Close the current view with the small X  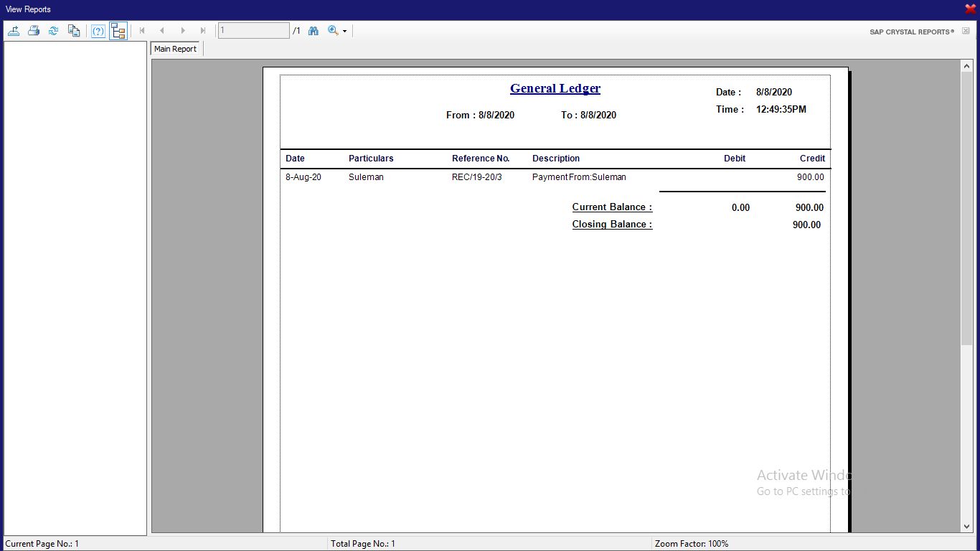(x=966, y=31)
